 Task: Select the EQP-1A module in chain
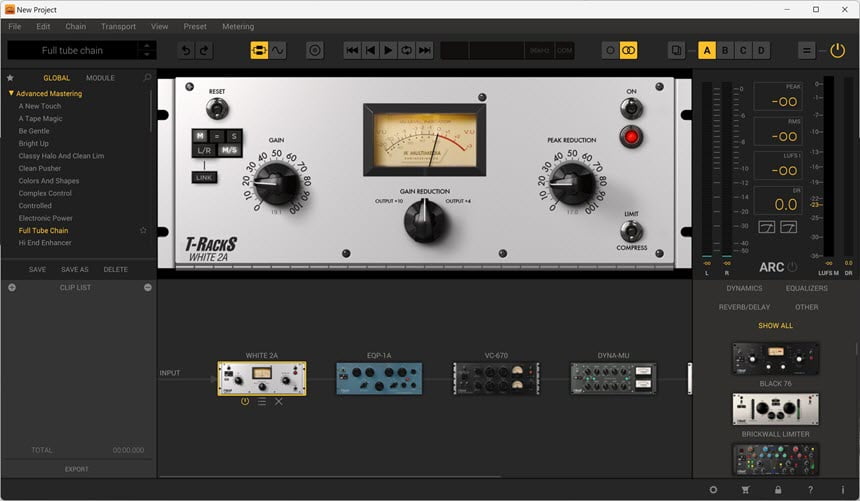click(x=379, y=378)
